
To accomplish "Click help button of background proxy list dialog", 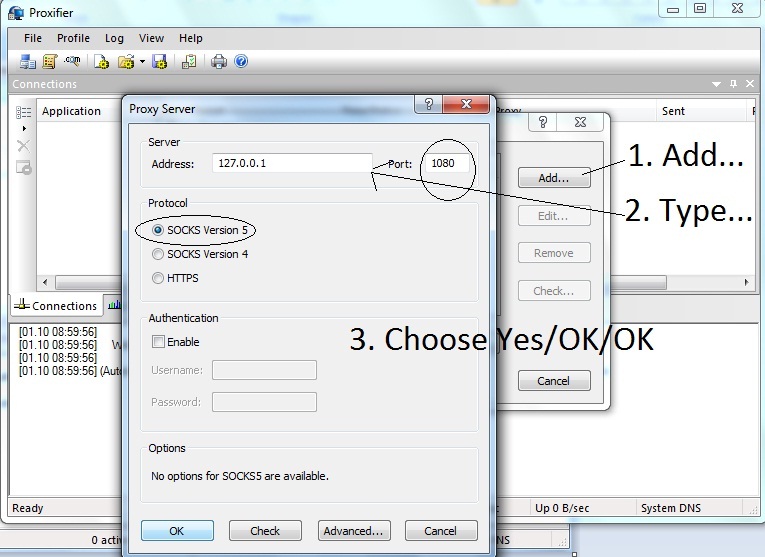I will coord(543,122).
